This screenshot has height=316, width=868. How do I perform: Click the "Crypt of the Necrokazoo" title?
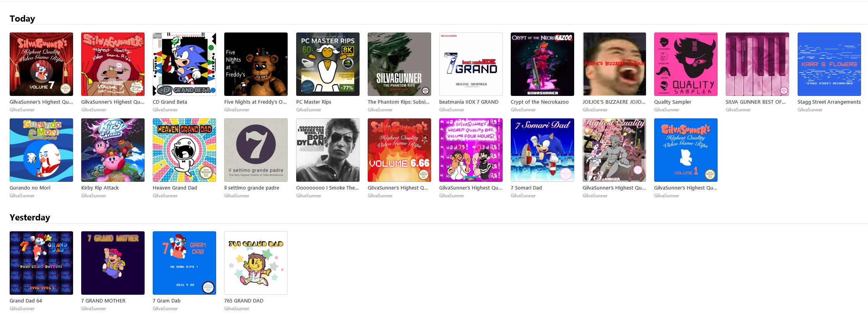540,102
